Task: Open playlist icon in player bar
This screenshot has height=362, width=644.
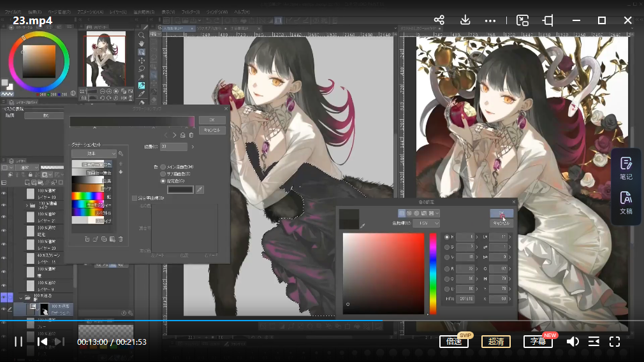Action: coord(594,342)
